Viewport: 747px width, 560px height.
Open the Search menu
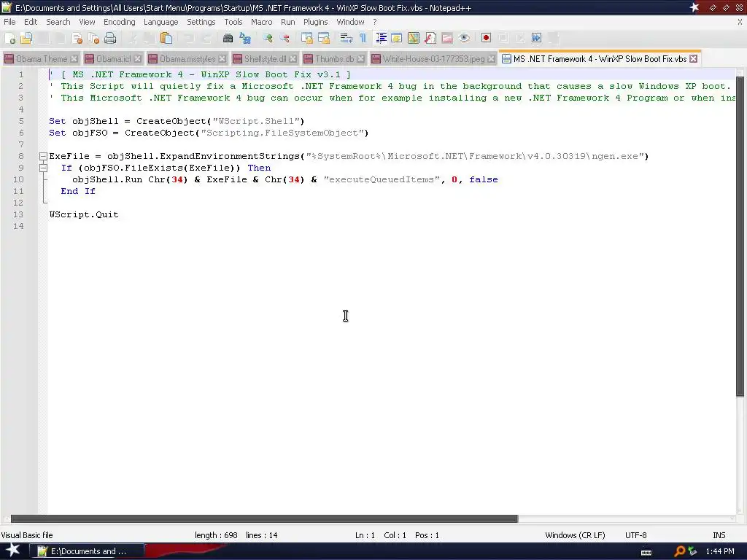click(x=58, y=22)
